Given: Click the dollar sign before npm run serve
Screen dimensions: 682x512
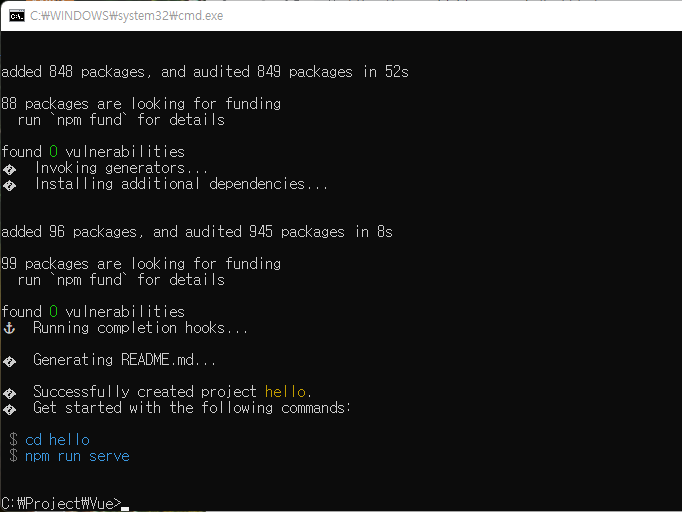Looking at the screenshot, I should (13, 456).
